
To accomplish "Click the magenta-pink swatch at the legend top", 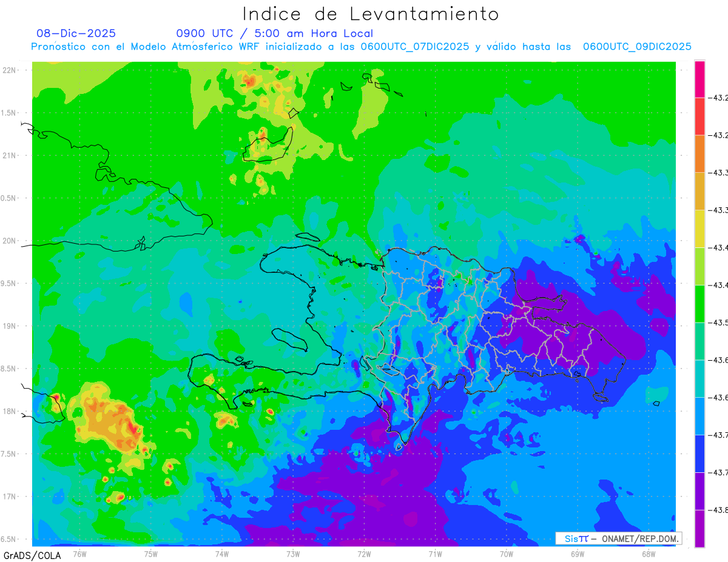I will coord(699,78).
